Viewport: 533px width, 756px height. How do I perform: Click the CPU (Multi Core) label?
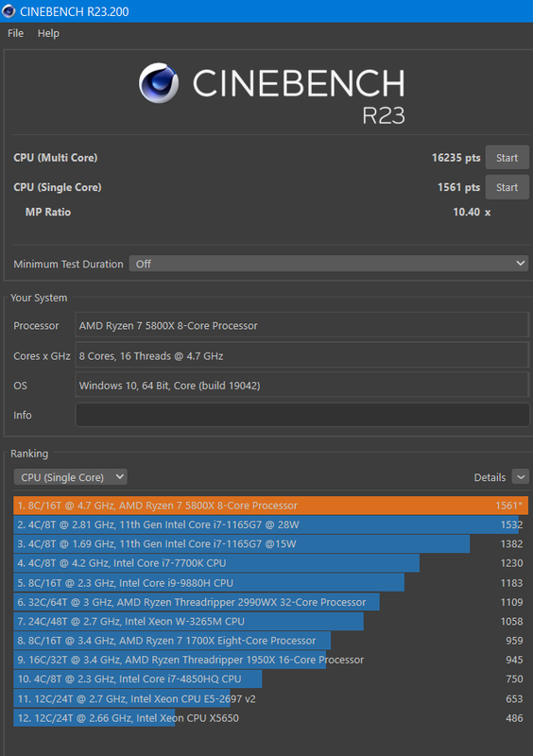coord(56,158)
